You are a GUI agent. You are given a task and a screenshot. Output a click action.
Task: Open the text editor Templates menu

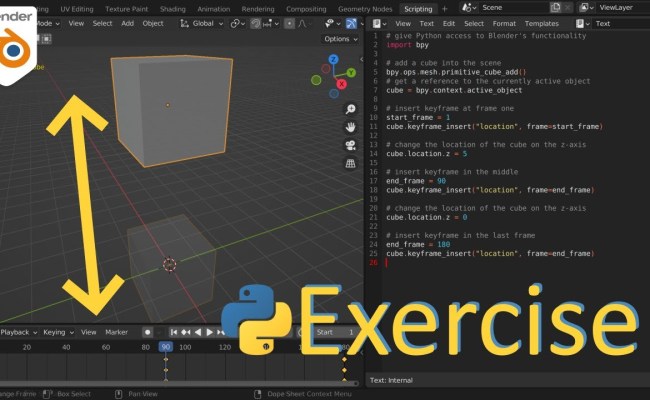pyautogui.click(x=542, y=24)
